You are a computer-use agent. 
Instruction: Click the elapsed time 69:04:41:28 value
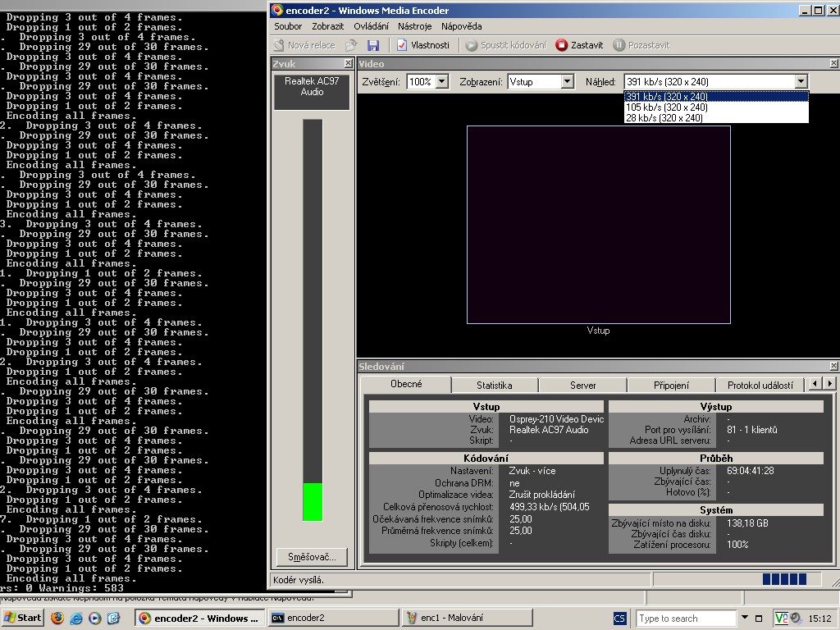pyautogui.click(x=751, y=471)
